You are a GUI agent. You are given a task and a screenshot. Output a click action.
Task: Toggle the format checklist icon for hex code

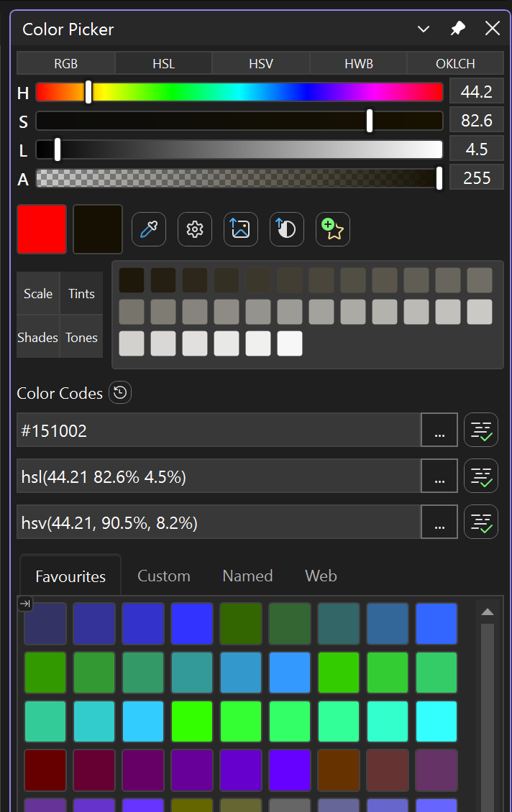coord(481,430)
